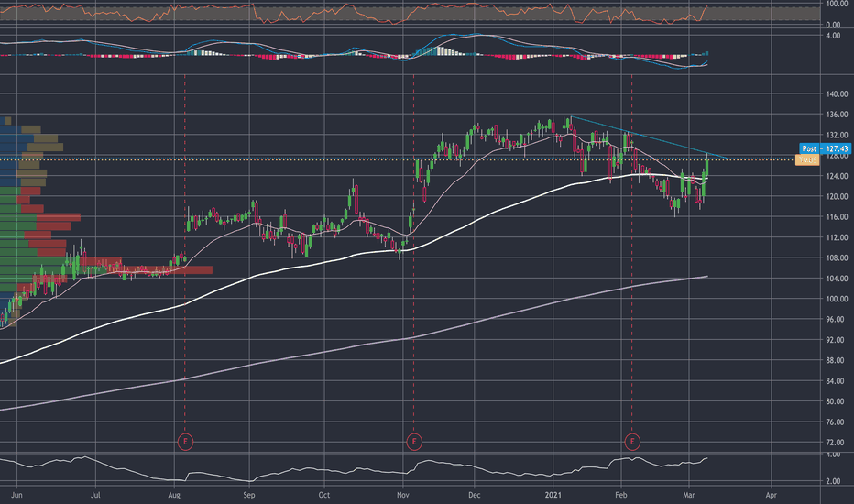Click the Feb label on time axis
The image size is (854, 504).
(x=621, y=495)
